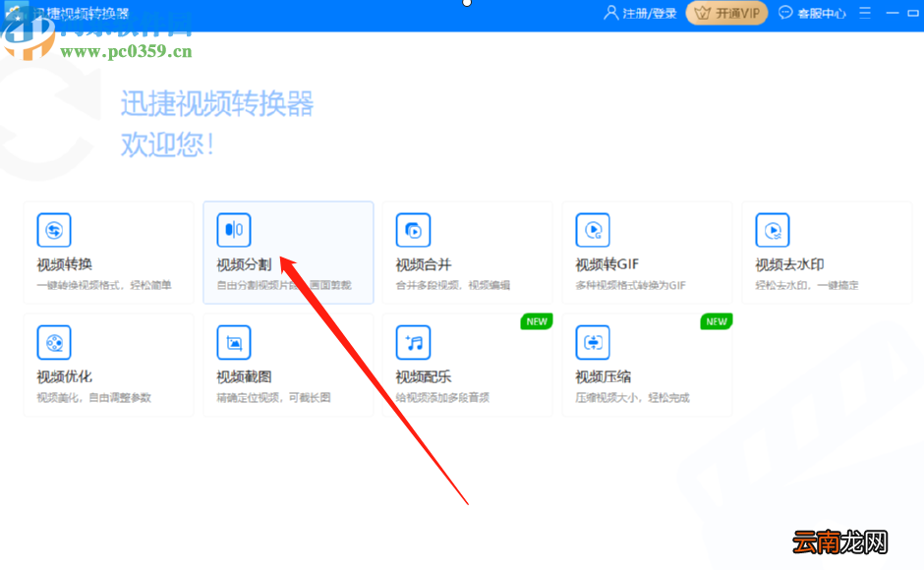This screenshot has height=570, width=924.
Task: Minimize the application window
Action: point(893,13)
